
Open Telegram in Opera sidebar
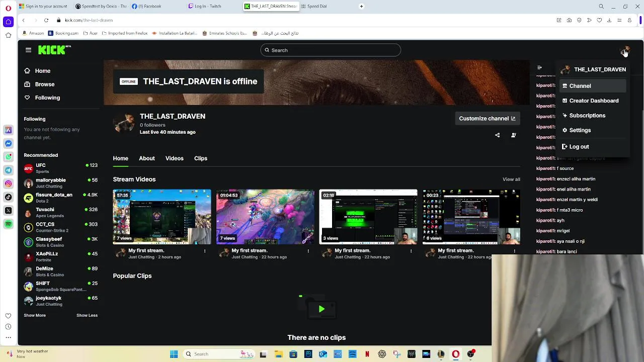(x=8, y=170)
